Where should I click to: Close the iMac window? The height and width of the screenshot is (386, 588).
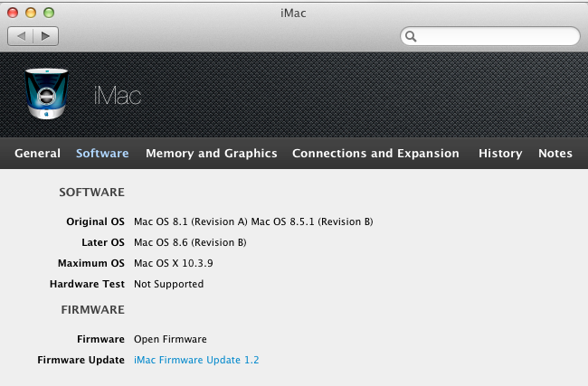pyautogui.click(x=14, y=14)
